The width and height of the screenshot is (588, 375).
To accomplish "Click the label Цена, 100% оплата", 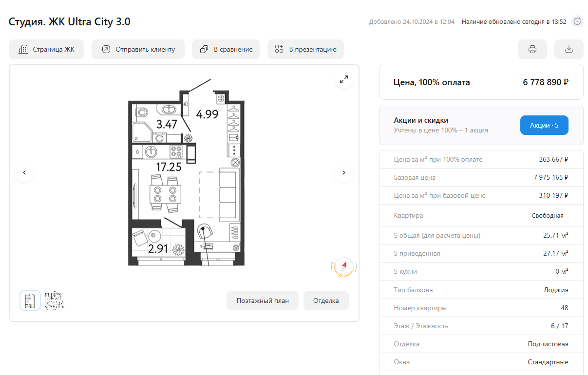I will coord(432,82).
